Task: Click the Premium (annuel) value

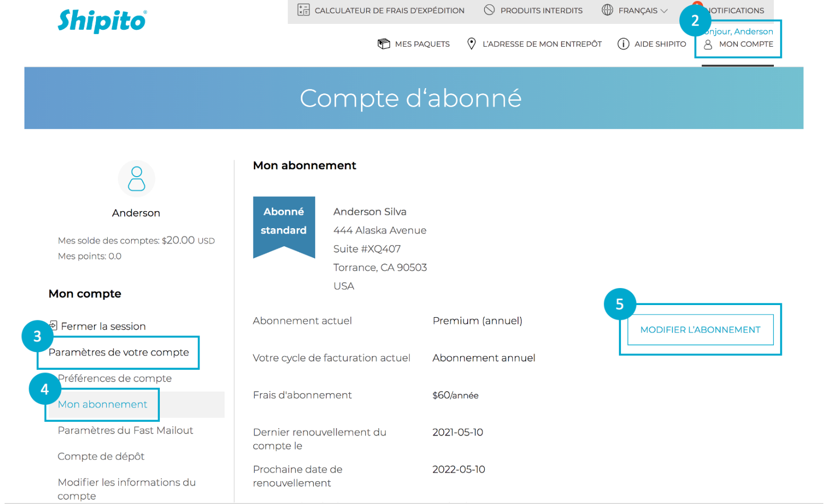Action: (477, 321)
